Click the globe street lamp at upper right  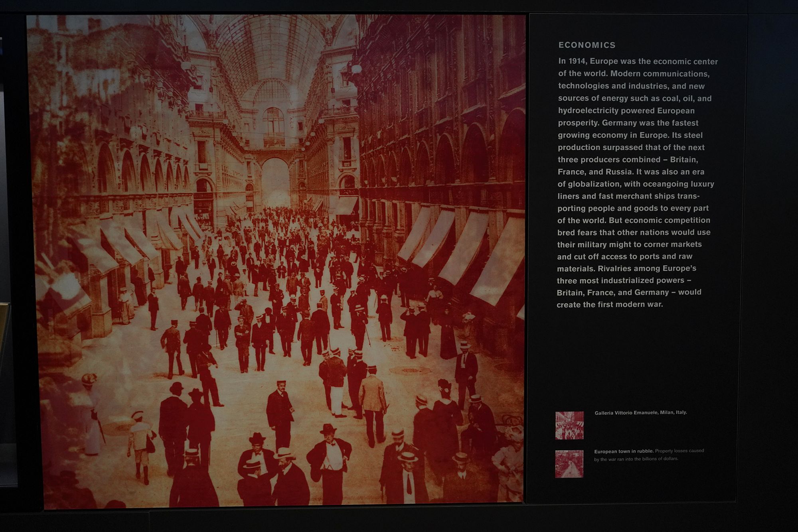click(x=356, y=69)
